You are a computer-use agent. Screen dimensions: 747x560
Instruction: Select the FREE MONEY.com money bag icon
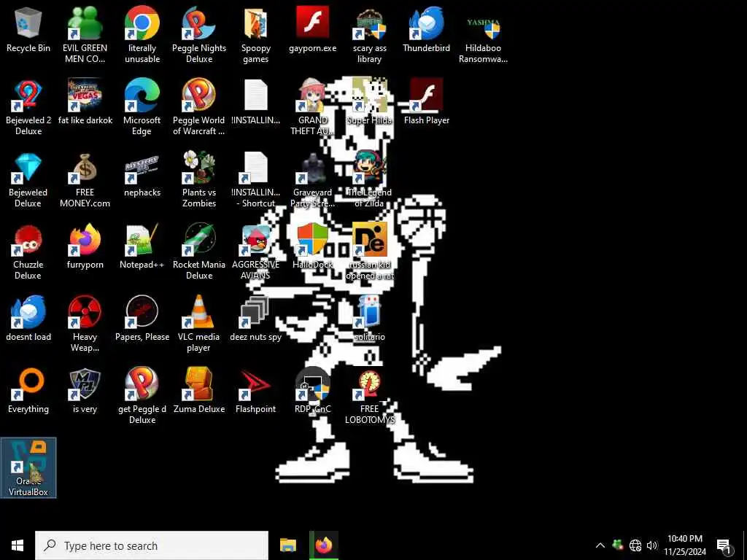tap(85, 179)
